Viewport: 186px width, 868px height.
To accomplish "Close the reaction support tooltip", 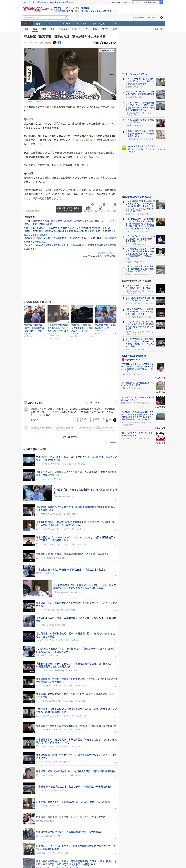I will point(81,207).
